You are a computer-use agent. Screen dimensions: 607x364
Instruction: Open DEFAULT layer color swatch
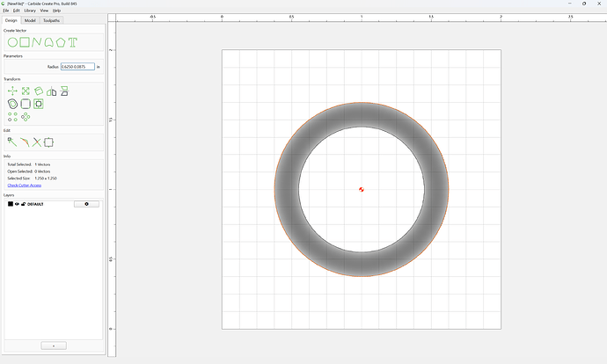11,204
